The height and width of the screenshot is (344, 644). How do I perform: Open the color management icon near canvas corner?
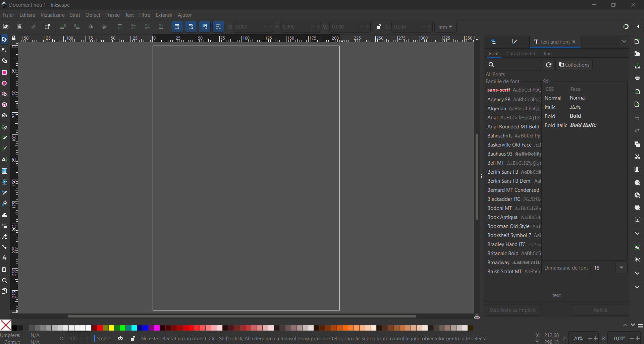click(x=477, y=317)
